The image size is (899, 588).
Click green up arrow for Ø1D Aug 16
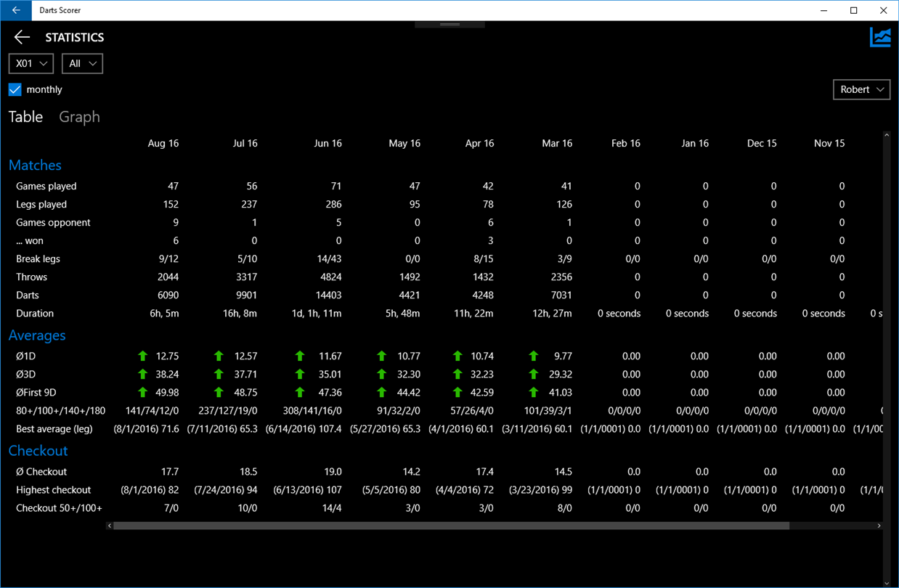pyautogui.click(x=142, y=356)
